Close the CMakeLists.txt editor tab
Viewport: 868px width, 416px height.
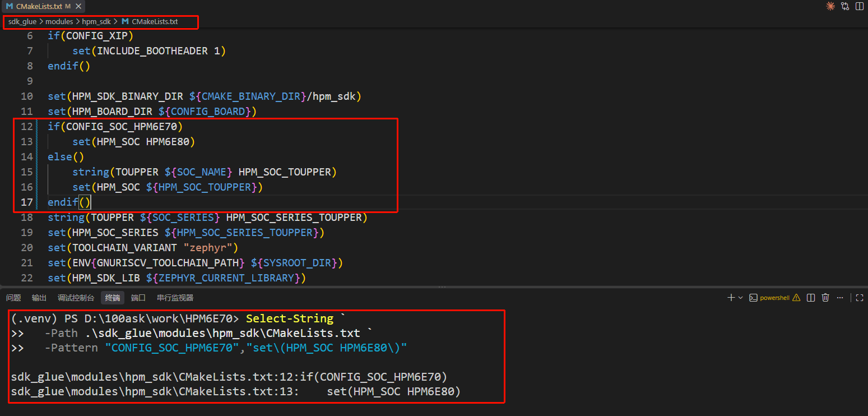(78, 6)
